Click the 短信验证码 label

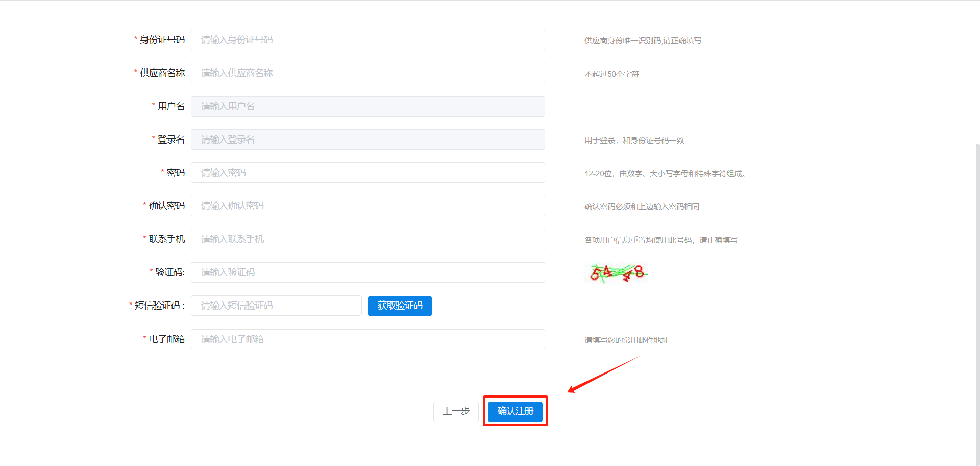(x=159, y=306)
